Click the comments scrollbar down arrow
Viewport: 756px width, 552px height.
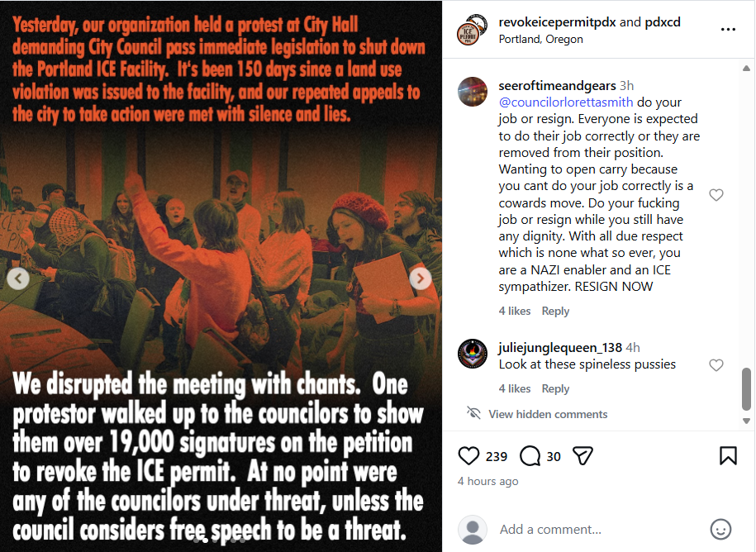point(746,421)
